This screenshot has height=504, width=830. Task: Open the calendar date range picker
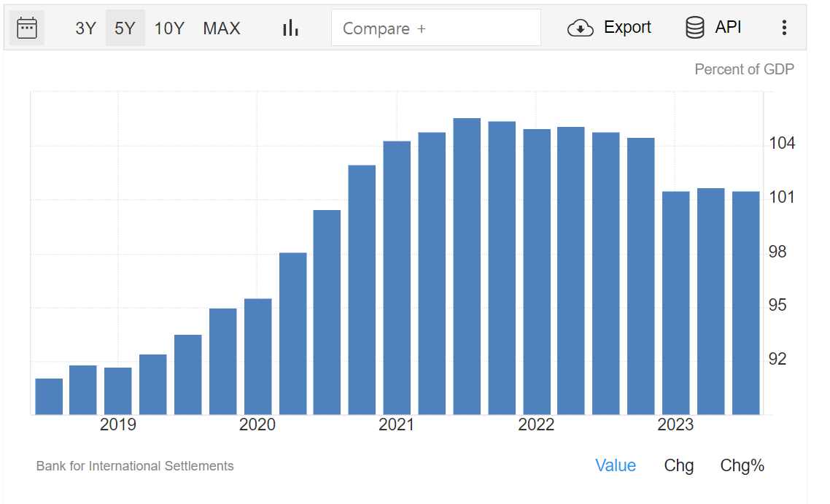tap(27, 28)
